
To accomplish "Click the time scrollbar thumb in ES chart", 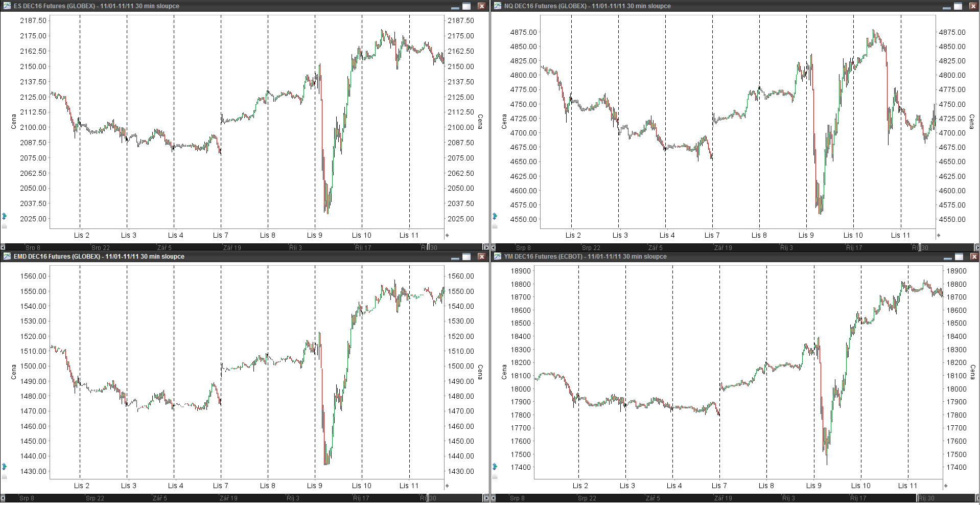I will [456, 247].
